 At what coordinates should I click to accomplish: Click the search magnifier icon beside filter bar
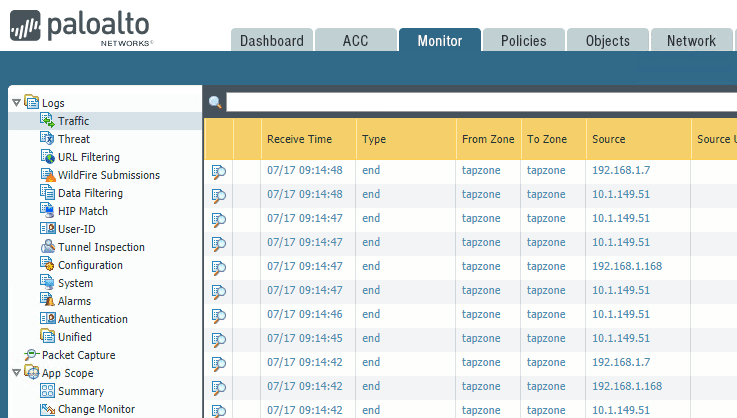pos(215,102)
